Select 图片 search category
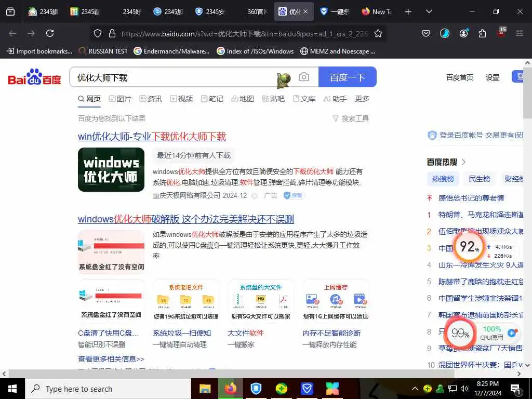 click(x=120, y=99)
